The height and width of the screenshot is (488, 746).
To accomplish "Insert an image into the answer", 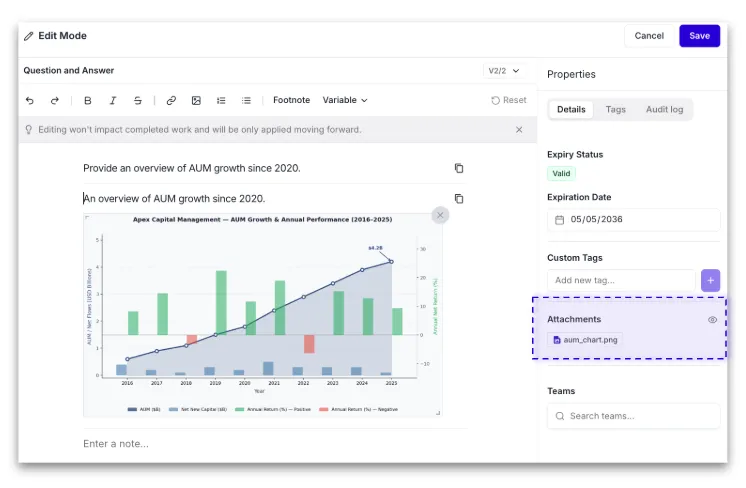I will 196,100.
